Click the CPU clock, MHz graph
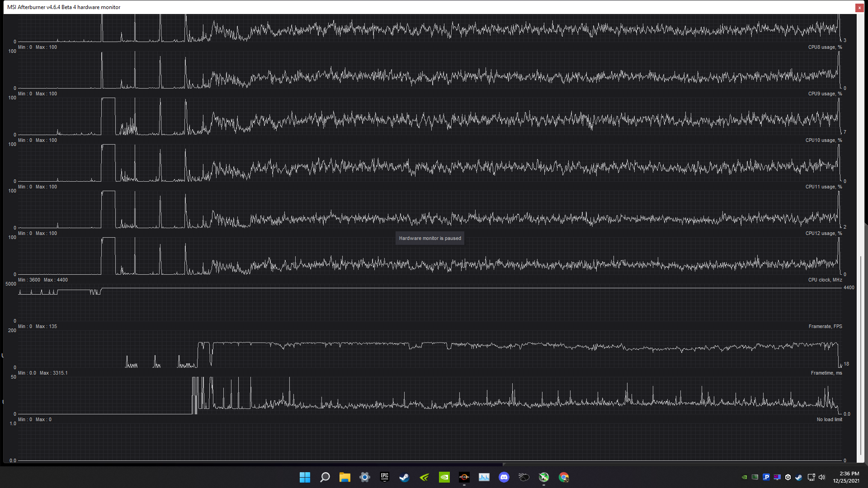 [429, 302]
